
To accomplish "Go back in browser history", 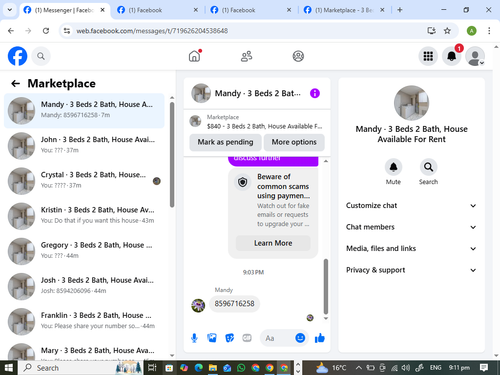I will (11, 31).
